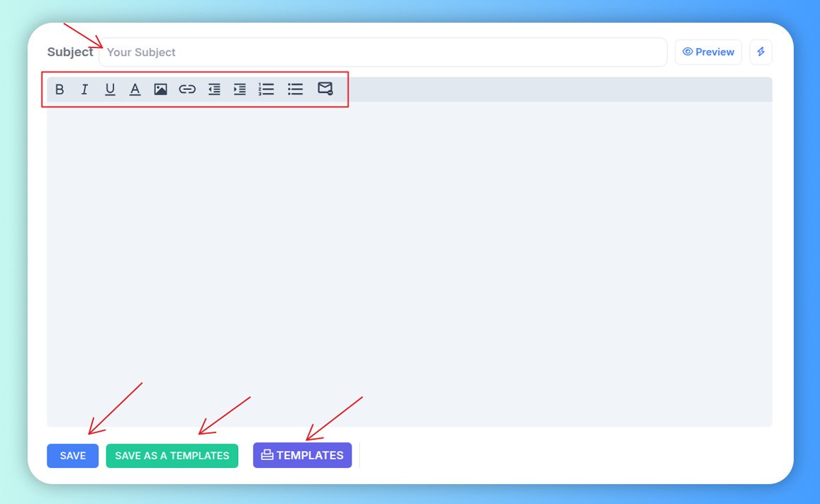Insert a hyperlink
The height and width of the screenshot is (504, 820).
(187, 89)
